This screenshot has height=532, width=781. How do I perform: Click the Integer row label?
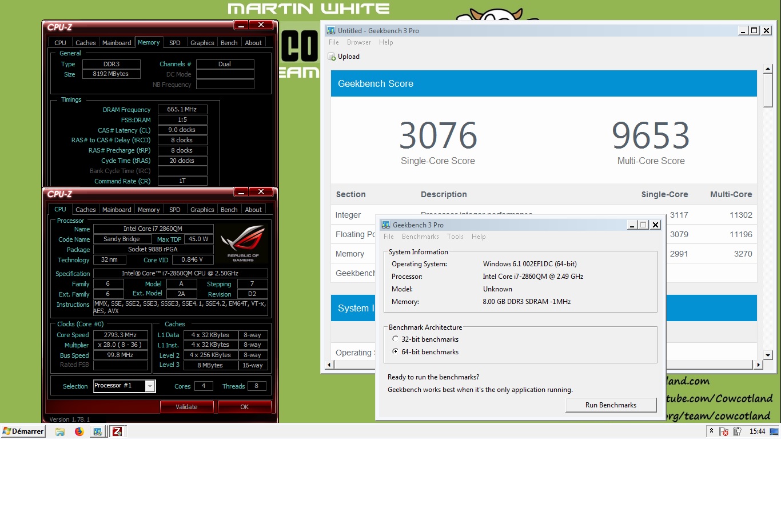pos(348,215)
